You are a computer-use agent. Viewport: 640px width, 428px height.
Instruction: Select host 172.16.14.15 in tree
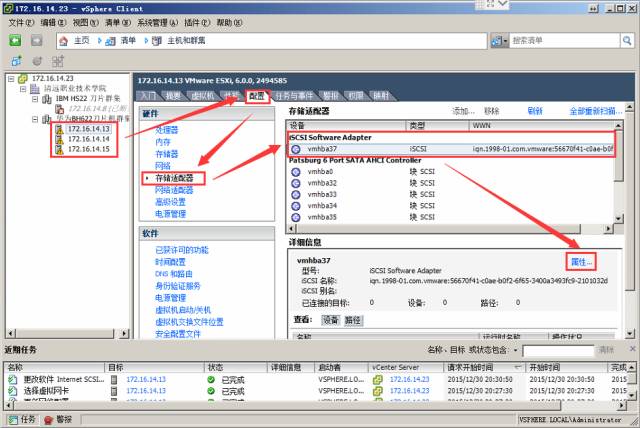[89, 149]
